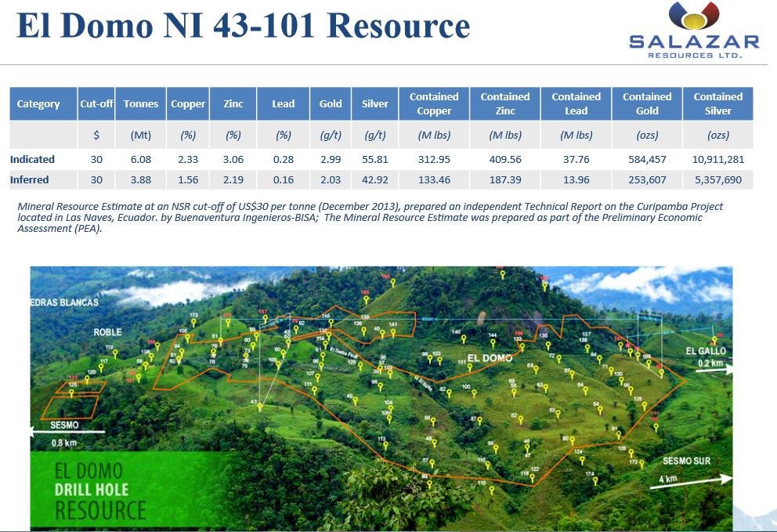The image size is (777, 532).
Task: Select the Category column header
Action: (x=38, y=104)
